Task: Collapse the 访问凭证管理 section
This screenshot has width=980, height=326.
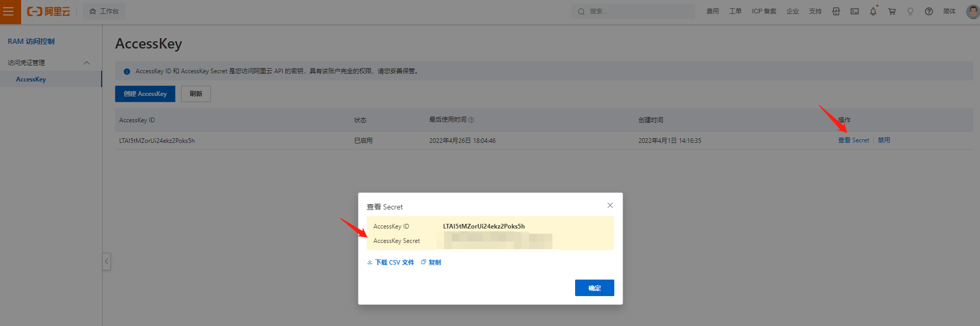Action: pos(87,63)
